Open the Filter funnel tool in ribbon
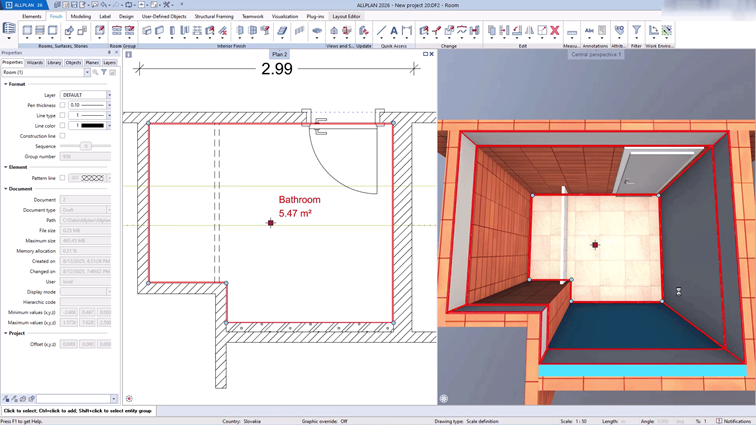The width and height of the screenshot is (756, 425). pyautogui.click(x=636, y=31)
